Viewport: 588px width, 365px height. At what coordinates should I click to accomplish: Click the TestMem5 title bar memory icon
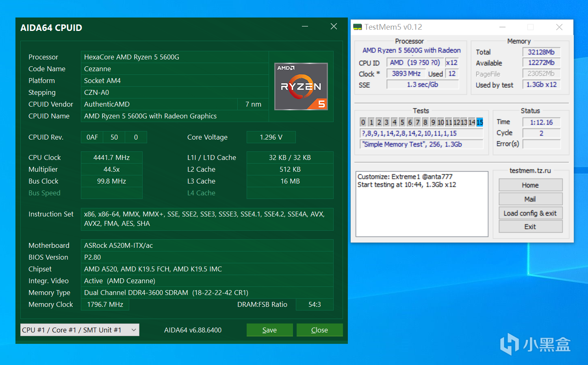tap(358, 27)
